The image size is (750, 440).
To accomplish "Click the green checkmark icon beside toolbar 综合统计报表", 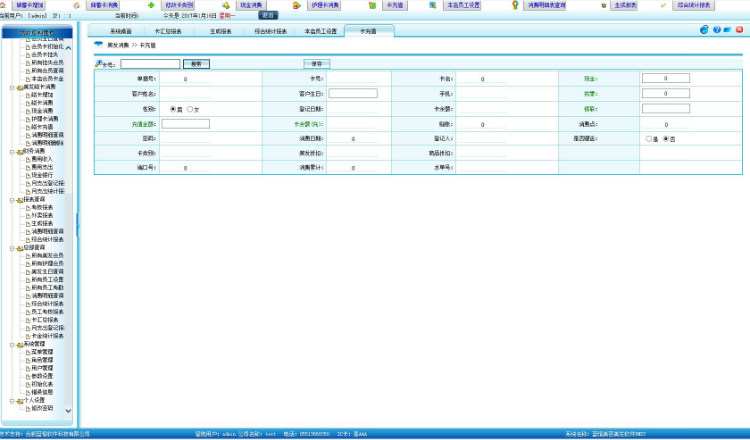I will 663,5.
